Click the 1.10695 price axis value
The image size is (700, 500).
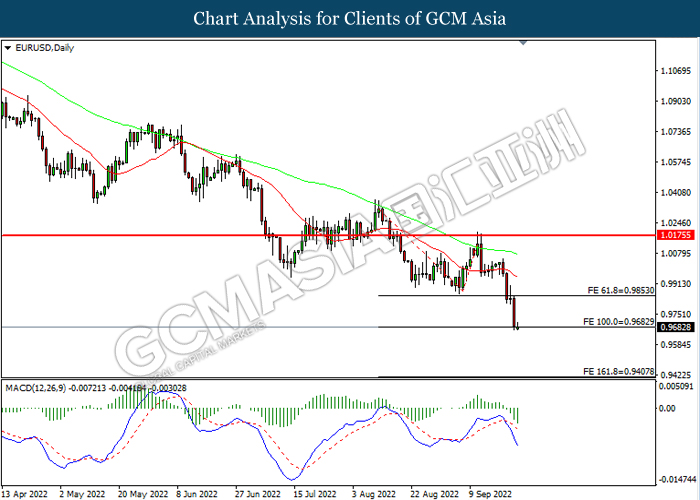pyautogui.click(x=675, y=71)
